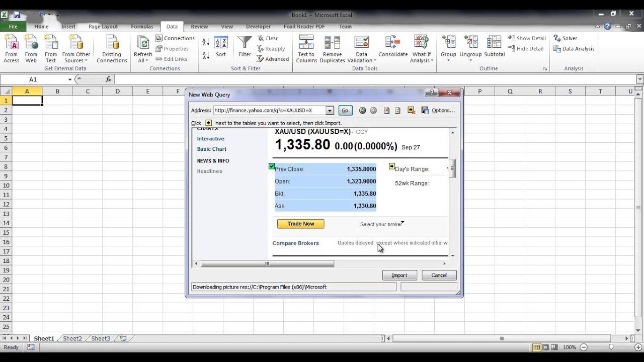Viewport: 644px width, 362px height.
Task: Click the From Web data icon
Action: coord(31,49)
